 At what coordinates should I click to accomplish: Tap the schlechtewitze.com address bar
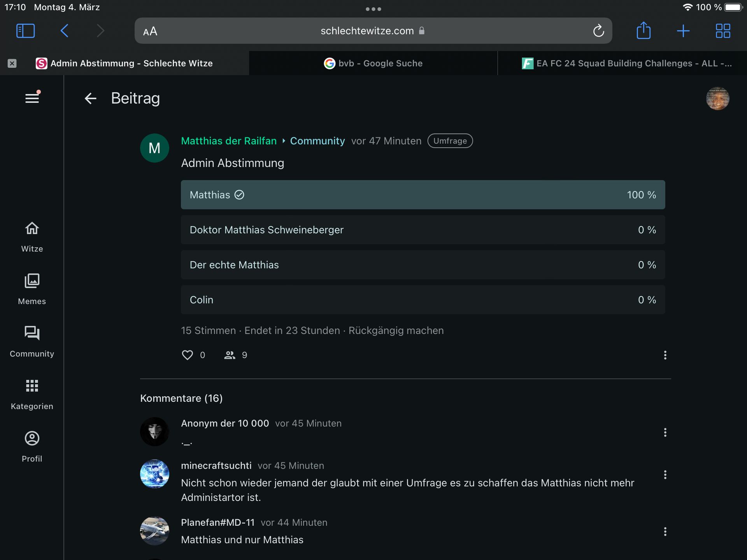[x=366, y=31]
